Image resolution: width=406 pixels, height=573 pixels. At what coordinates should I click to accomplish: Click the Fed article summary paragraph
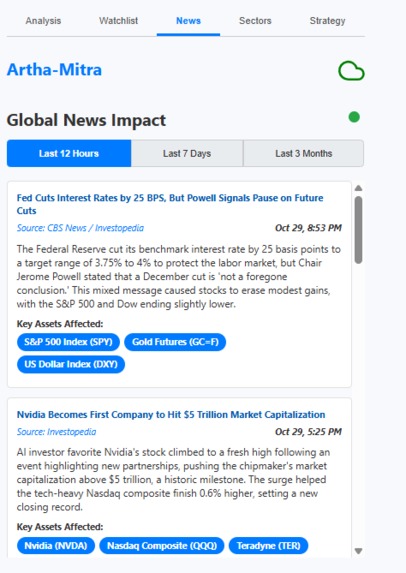pos(179,277)
